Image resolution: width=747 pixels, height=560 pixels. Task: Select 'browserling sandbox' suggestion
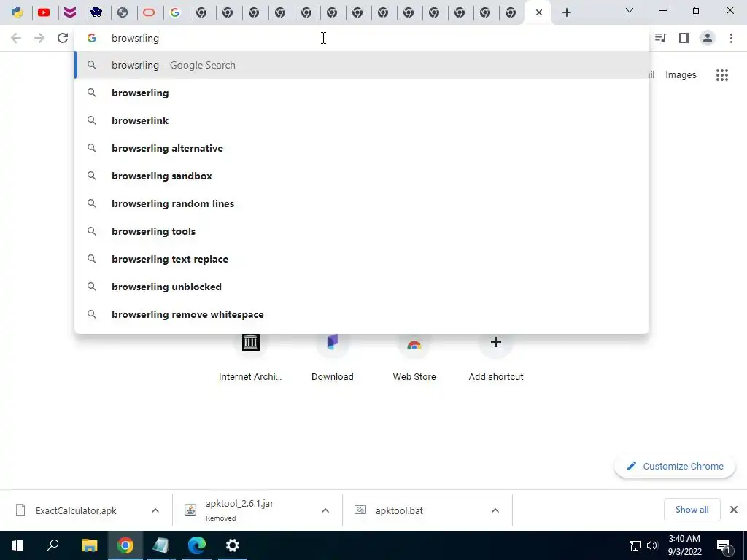tap(362, 176)
